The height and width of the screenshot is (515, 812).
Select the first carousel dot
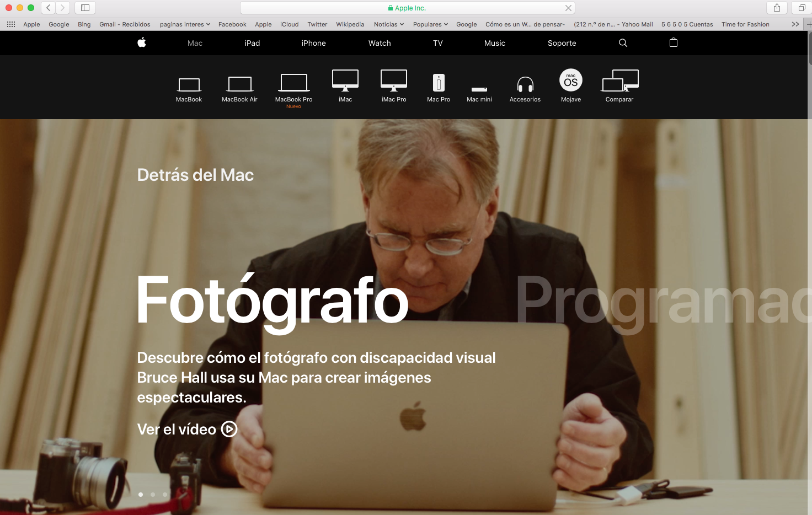[x=141, y=495]
